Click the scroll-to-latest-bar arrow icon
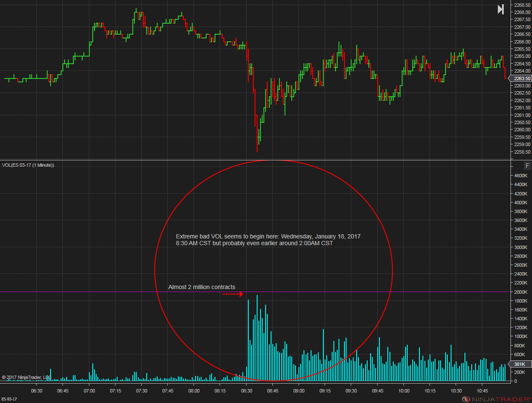532x403 pixels. pyautogui.click(x=500, y=9)
